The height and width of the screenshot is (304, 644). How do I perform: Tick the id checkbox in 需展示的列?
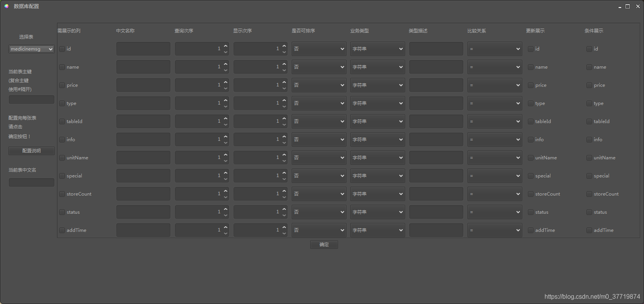coord(62,49)
